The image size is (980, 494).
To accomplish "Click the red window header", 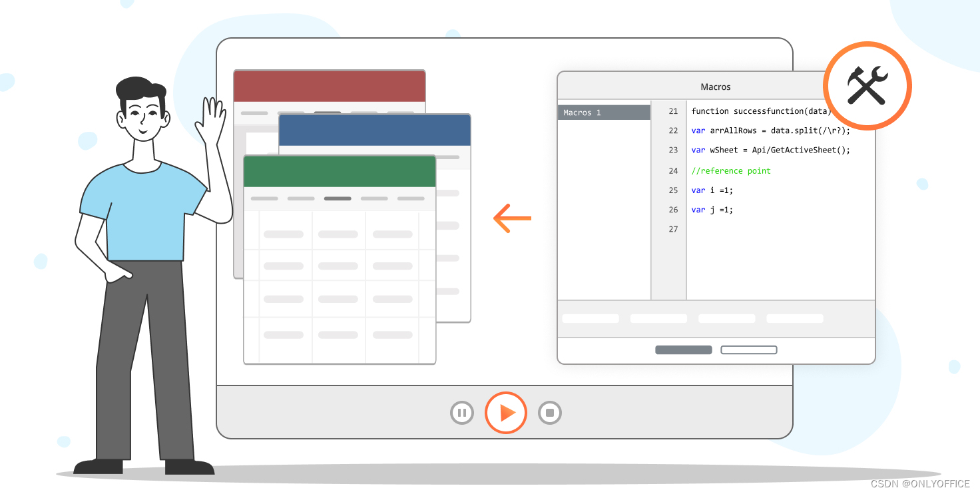I will point(330,86).
